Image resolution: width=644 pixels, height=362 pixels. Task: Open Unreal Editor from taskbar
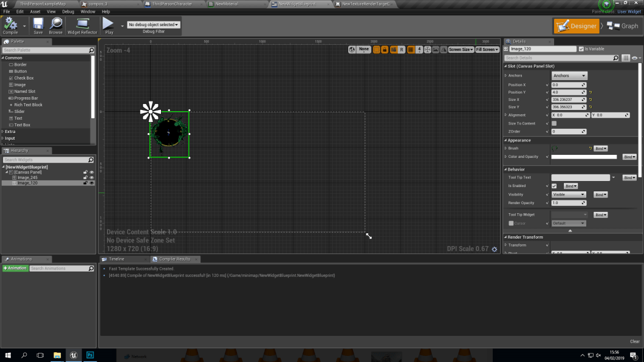74,355
